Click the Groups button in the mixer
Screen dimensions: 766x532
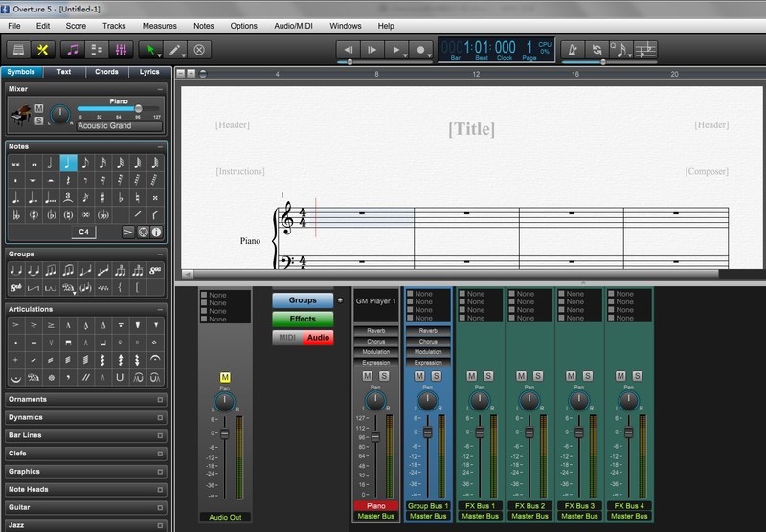303,300
